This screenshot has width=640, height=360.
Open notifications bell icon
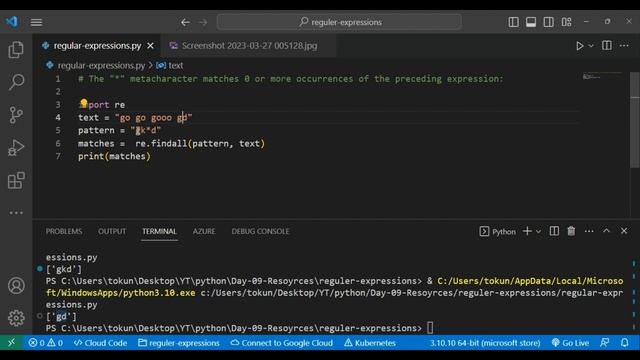tap(625, 343)
